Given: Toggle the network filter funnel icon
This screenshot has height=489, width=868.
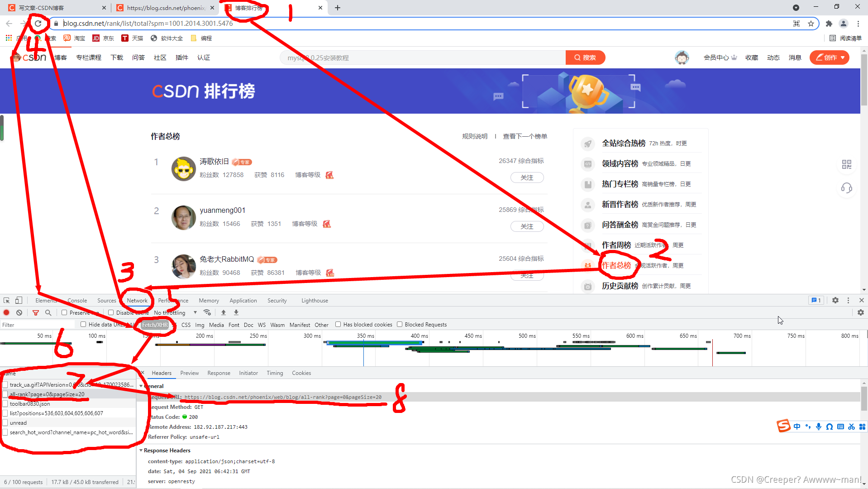Looking at the screenshot, I should [x=36, y=312].
